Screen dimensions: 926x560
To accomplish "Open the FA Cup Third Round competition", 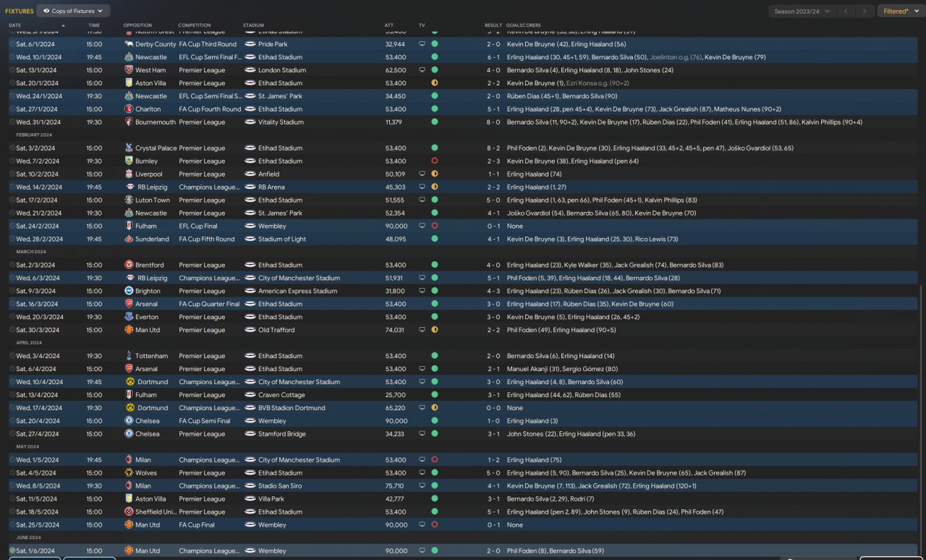I will tap(208, 44).
